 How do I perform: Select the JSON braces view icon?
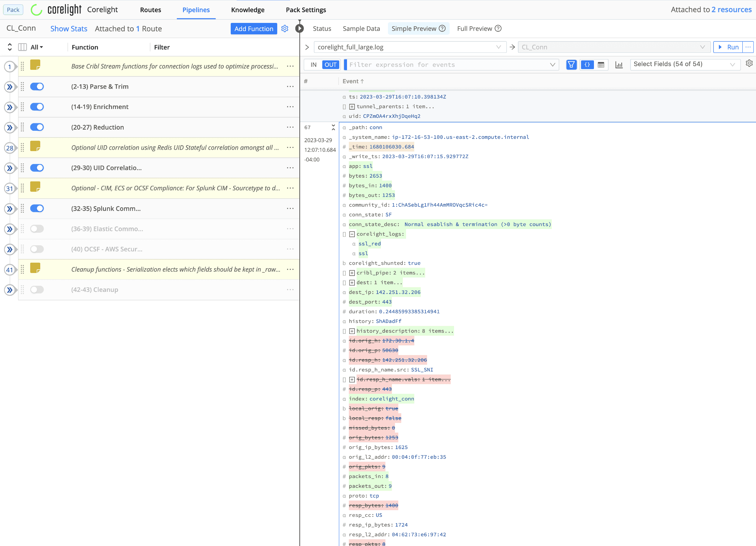tap(587, 65)
